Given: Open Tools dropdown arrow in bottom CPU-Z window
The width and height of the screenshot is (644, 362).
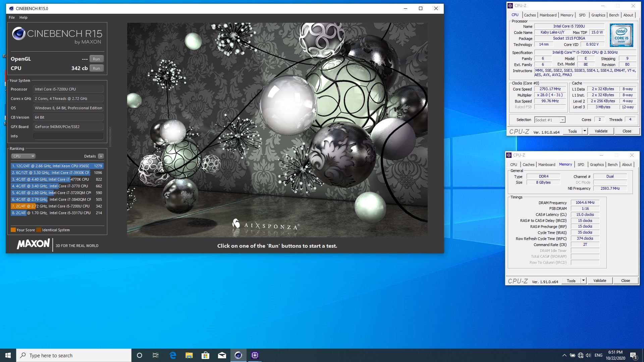Looking at the screenshot, I should coord(583,281).
